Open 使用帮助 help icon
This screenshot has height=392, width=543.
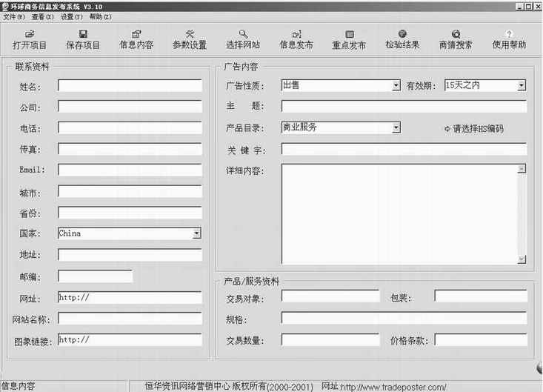click(x=509, y=40)
